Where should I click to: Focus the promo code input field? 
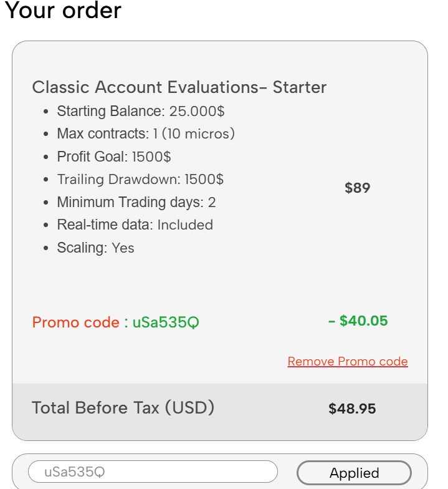click(153, 472)
